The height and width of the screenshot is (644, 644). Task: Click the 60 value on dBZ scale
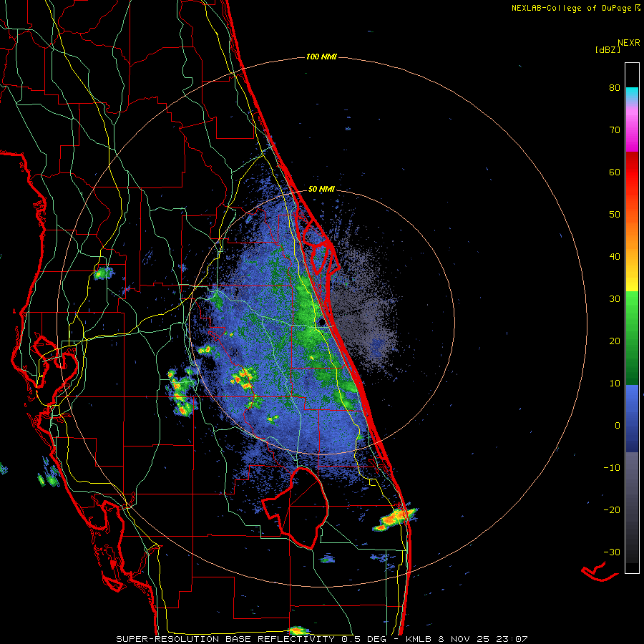point(615,172)
